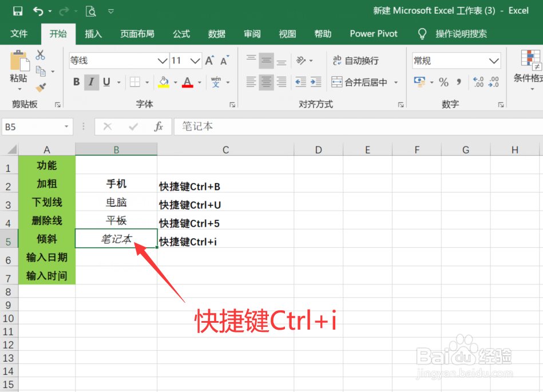Switch to the 数据 Data tab

(217, 34)
